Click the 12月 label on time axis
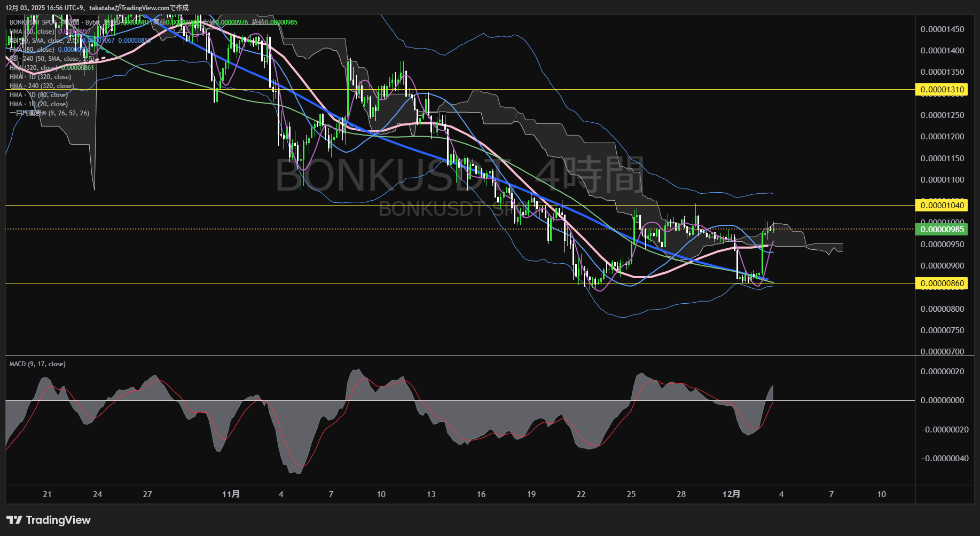This screenshot has height=536, width=980. click(731, 494)
